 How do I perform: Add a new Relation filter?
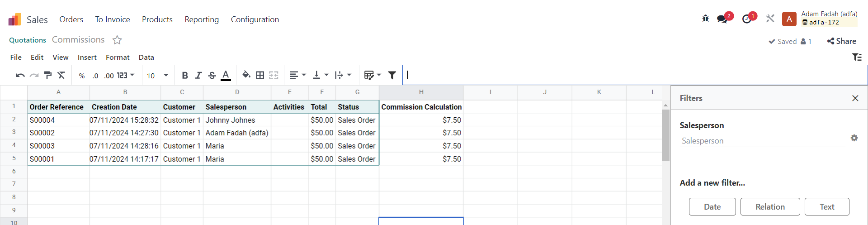[770, 206]
